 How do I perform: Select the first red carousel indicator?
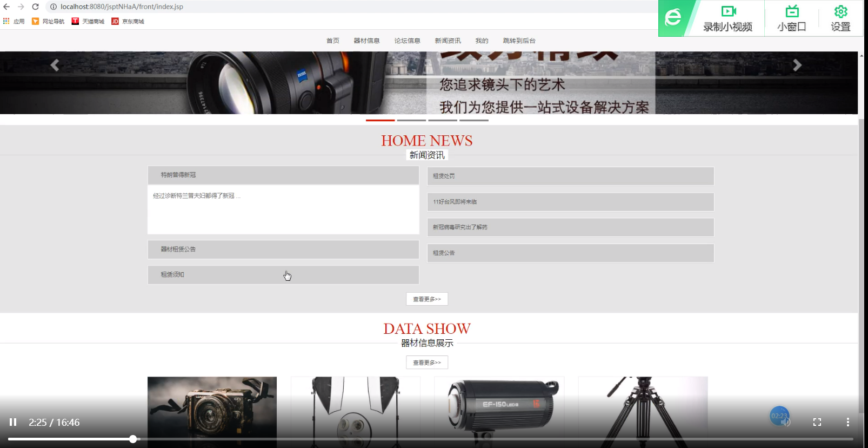coord(380,120)
